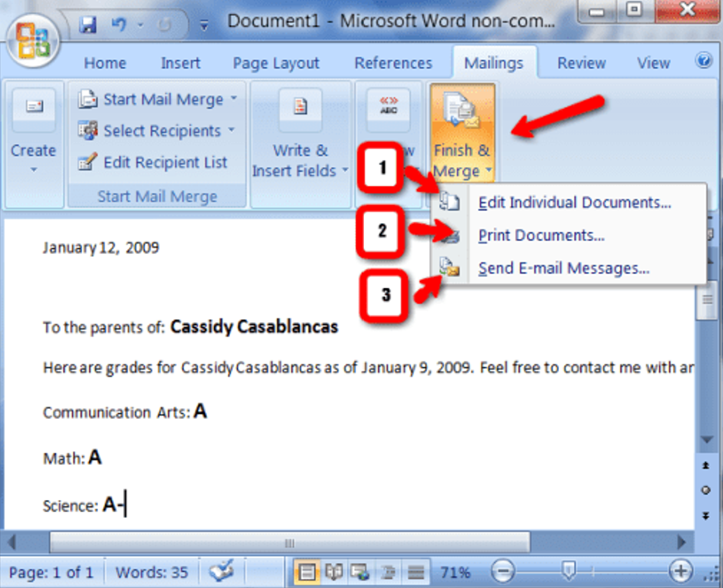Switch to Outline view
The width and height of the screenshot is (723, 588).
tap(388, 572)
